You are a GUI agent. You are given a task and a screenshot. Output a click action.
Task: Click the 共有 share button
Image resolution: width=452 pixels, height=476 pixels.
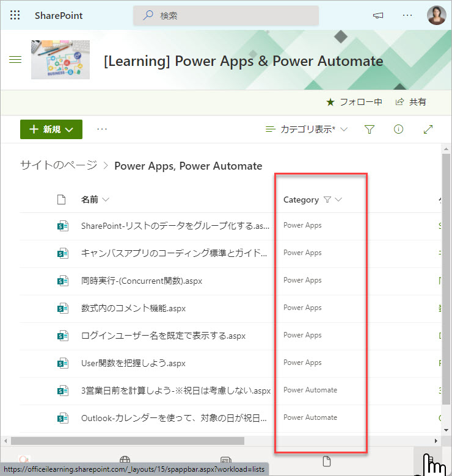click(x=410, y=102)
